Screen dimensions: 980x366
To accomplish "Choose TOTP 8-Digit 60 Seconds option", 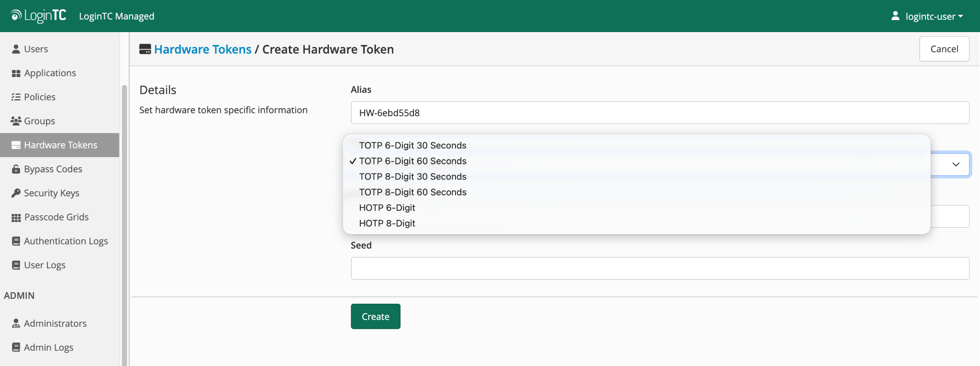I will coord(636,192).
